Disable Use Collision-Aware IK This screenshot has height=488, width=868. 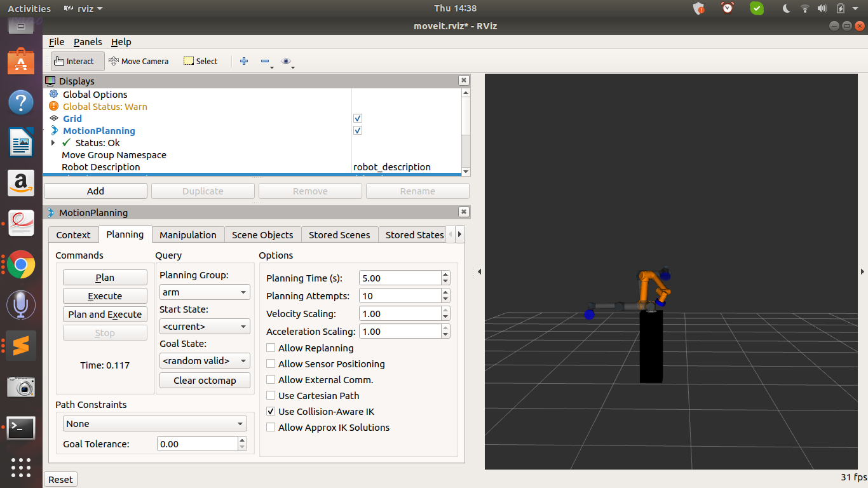pos(270,411)
